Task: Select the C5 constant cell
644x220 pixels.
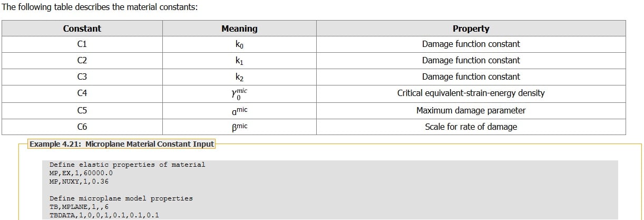Action: tap(82, 111)
